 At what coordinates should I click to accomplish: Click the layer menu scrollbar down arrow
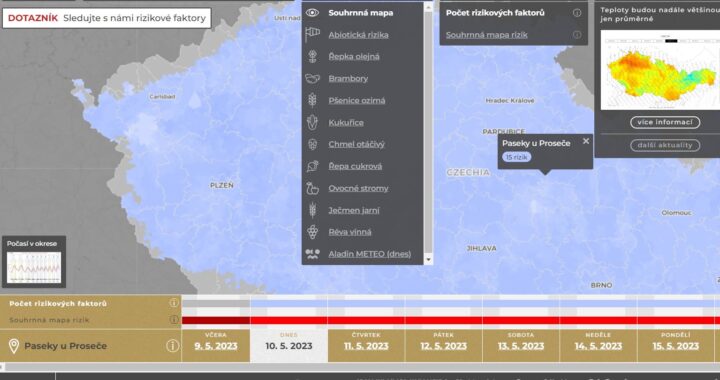coord(428,260)
